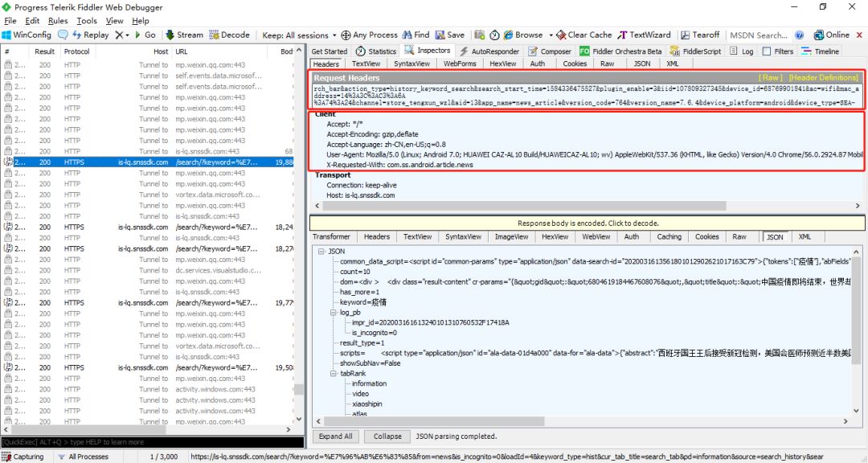
Task: Click the Header Definitions link
Action: (x=824, y=77)
